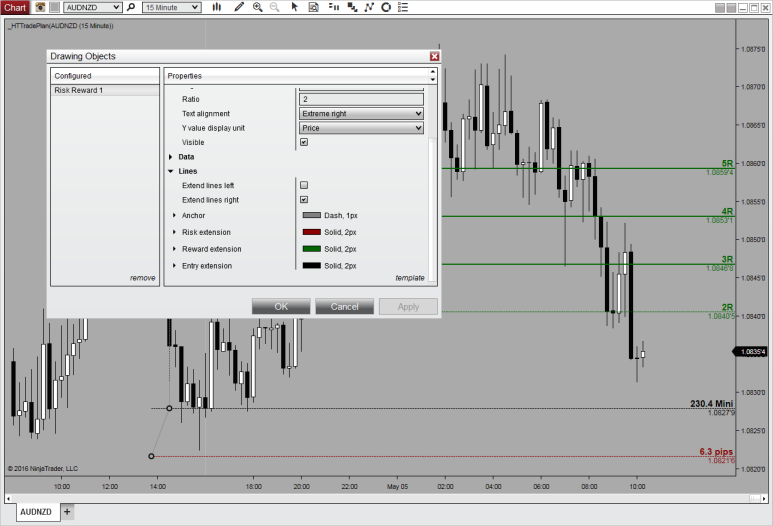Click the red Risk extension color swatch

pos(312,232)
